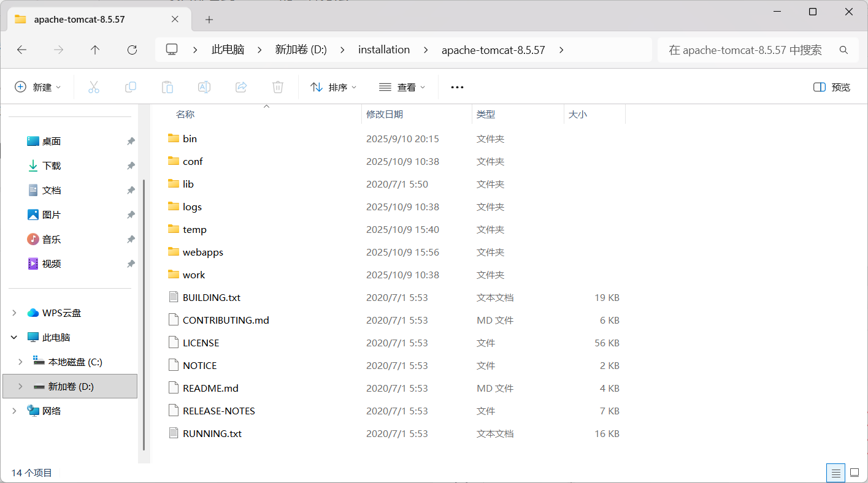
Task: Open the more options ellipsis menu
Action: pyautogui.click(x=457, y=87)
